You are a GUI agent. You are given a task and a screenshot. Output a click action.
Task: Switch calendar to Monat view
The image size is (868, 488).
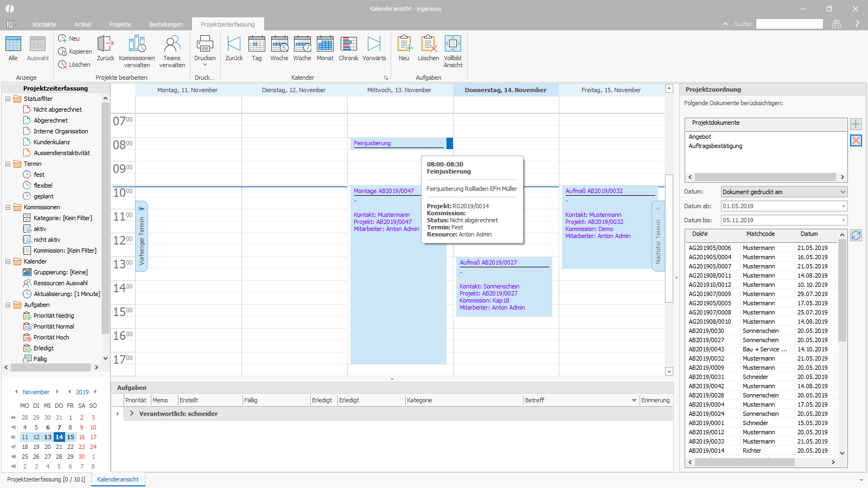(325, 45)
